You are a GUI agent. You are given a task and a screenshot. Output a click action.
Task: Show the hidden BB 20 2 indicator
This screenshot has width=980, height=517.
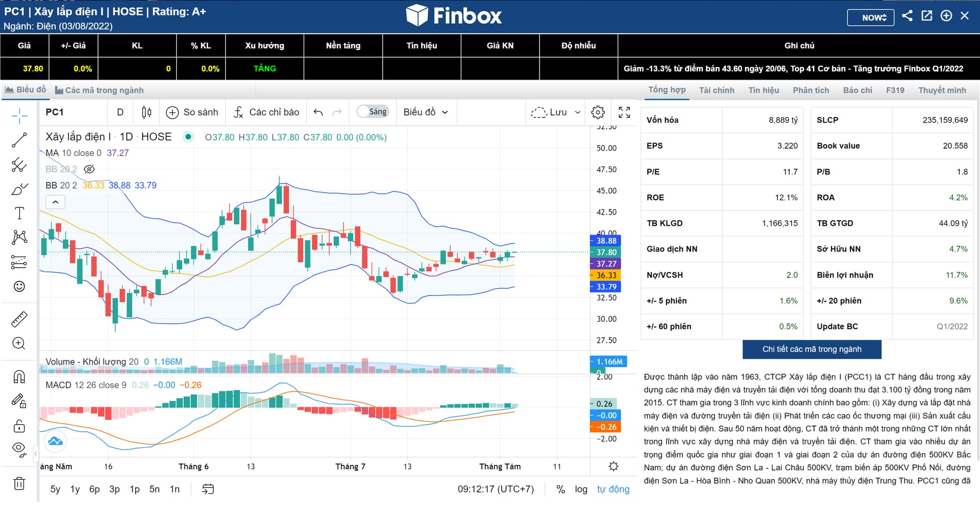pyautogui.click(x=89, y=169)
